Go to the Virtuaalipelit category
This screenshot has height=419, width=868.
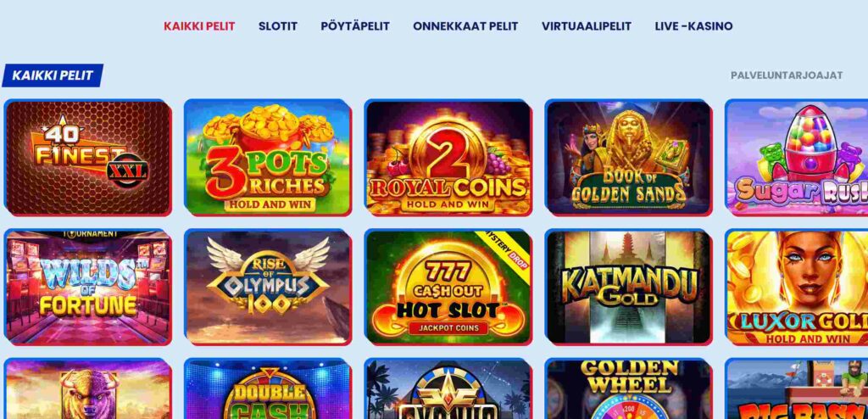pyautogui.click(x=587, y=26)
